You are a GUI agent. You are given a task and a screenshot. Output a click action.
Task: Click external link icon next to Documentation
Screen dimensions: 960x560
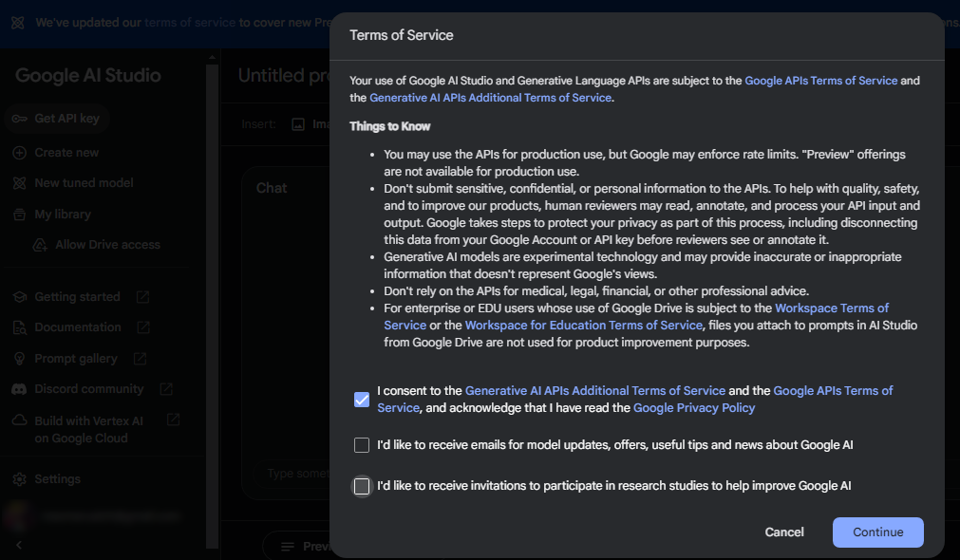pos(143,327)
